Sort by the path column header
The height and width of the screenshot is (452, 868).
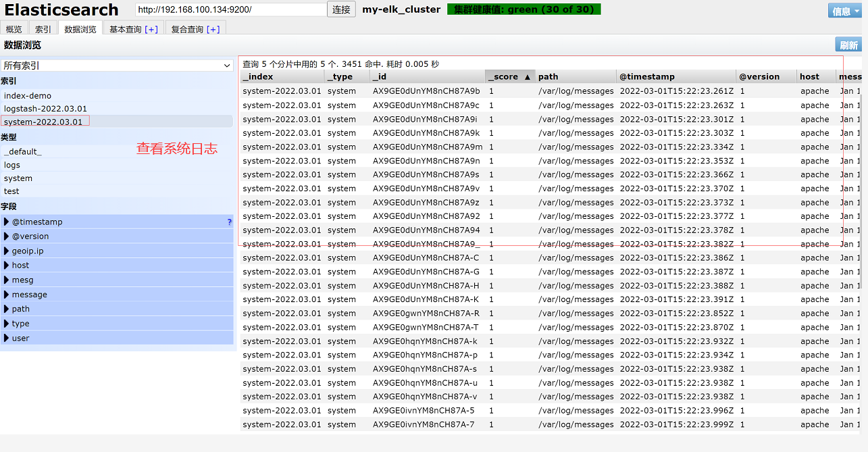[576, 77]
